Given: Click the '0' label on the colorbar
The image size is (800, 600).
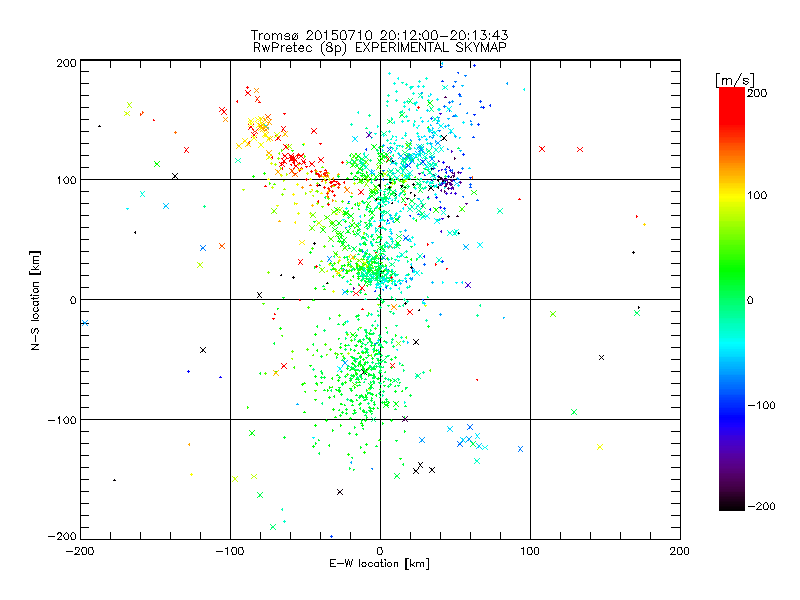Looking at the screenshot, I should [750, 300].
